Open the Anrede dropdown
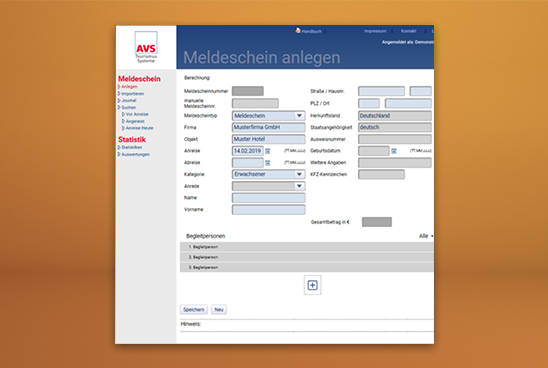 (268, 186)
